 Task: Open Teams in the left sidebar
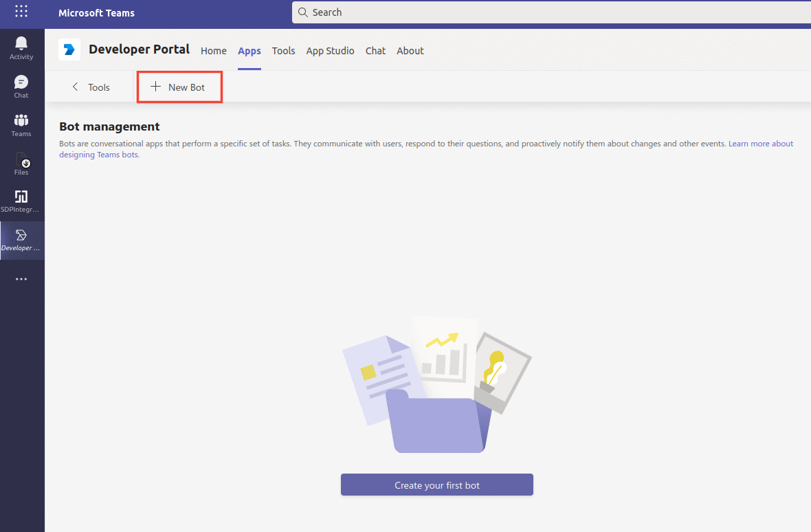pos(21,124)
